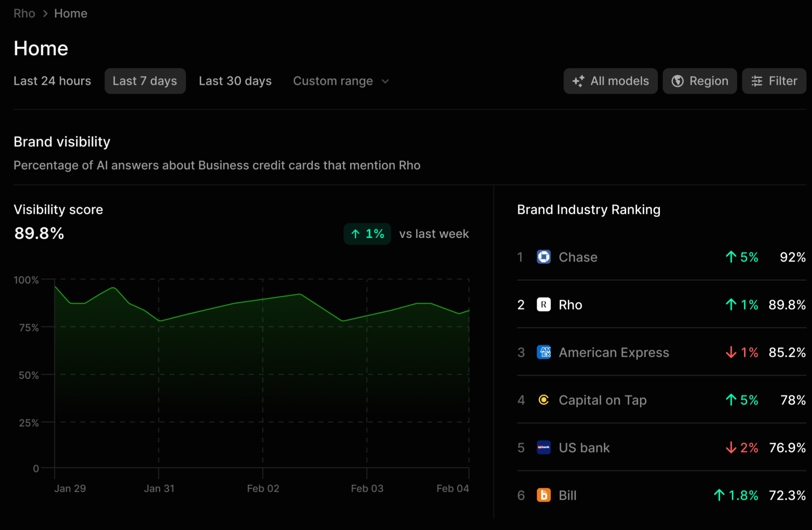Click the Chase logo icon
Viewport: 812px width, 530px height.
click(x=544, y=257)
